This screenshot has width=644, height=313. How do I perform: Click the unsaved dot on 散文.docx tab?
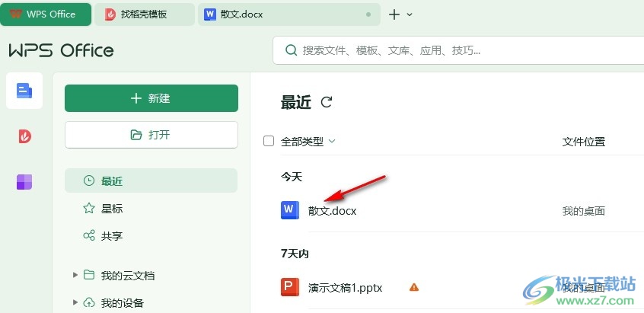pos(368,14)
